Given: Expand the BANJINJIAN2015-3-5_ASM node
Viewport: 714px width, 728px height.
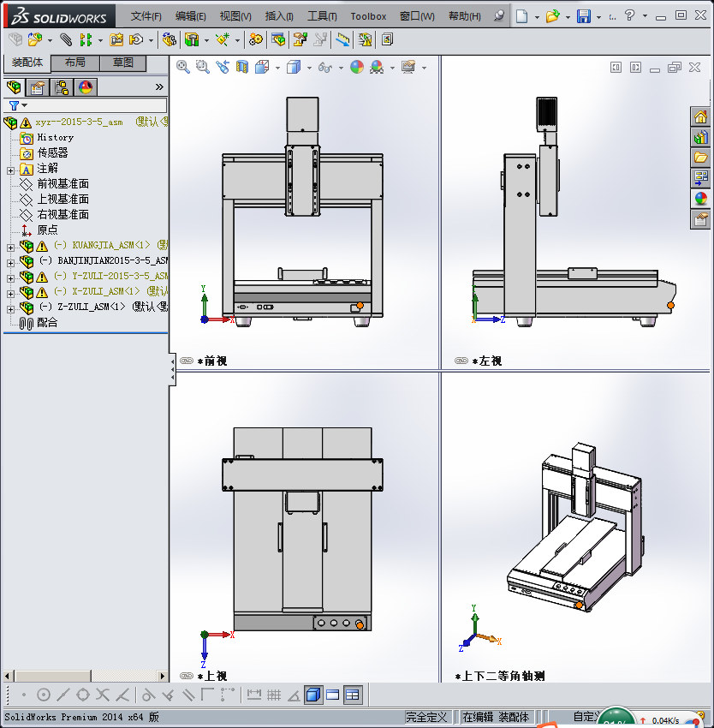Looking at the screenshot, I should 10,263.
